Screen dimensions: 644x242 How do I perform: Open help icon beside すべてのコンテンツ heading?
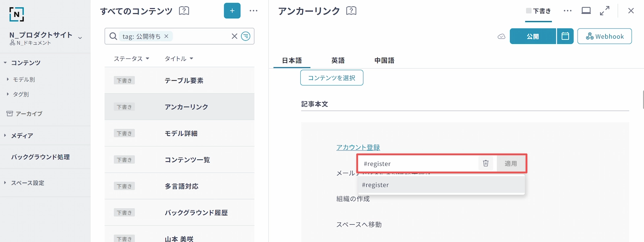(x=184, y=11)
